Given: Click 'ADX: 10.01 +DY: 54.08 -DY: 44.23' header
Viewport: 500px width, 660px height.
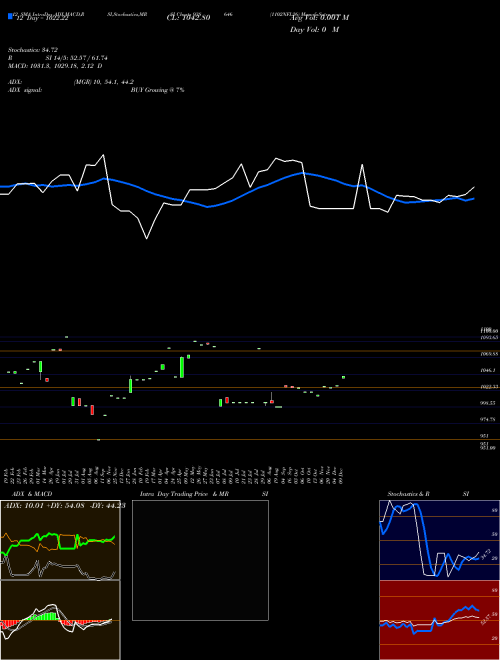Looking at the screenshot, I should point(65,506).
